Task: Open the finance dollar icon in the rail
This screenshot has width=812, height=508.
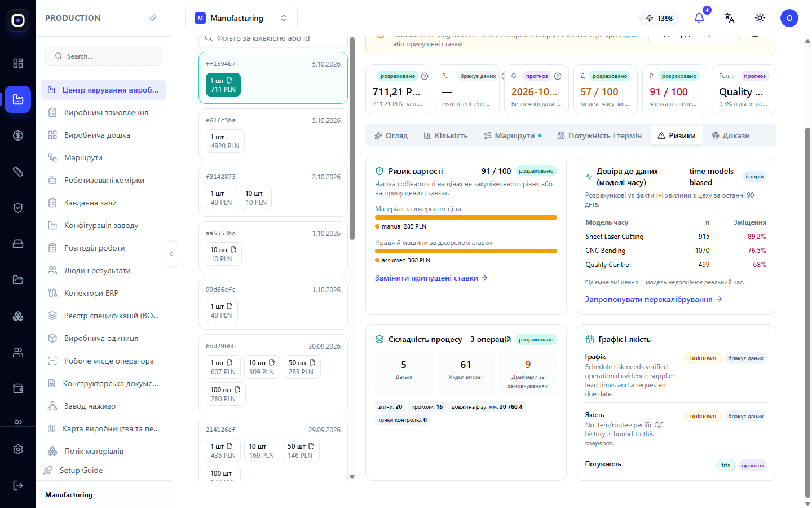Action: click(18, 135)
